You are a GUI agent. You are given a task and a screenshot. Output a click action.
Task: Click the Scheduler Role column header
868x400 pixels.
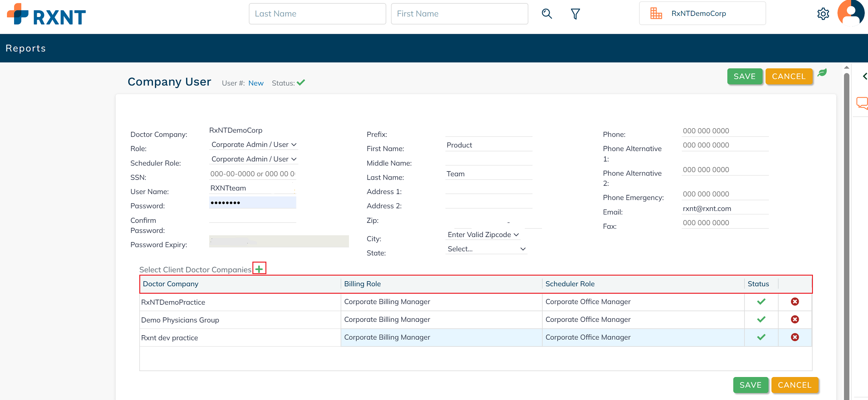[643, 284]
